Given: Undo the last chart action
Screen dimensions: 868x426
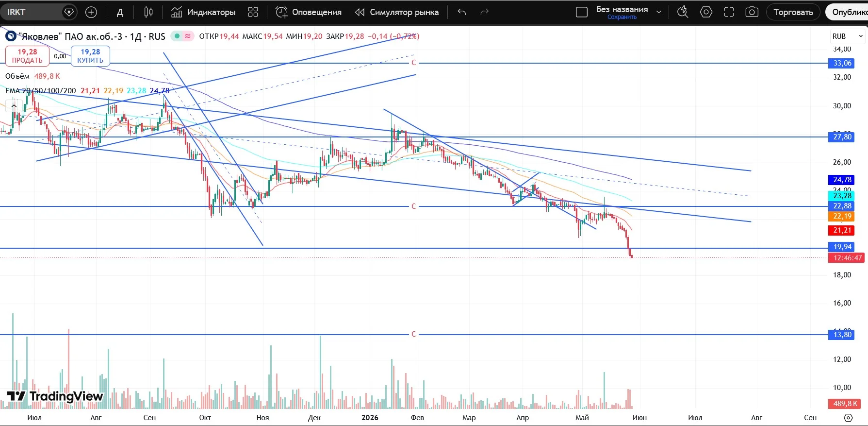Looking at the screenshot, I should tap(462, 12).
